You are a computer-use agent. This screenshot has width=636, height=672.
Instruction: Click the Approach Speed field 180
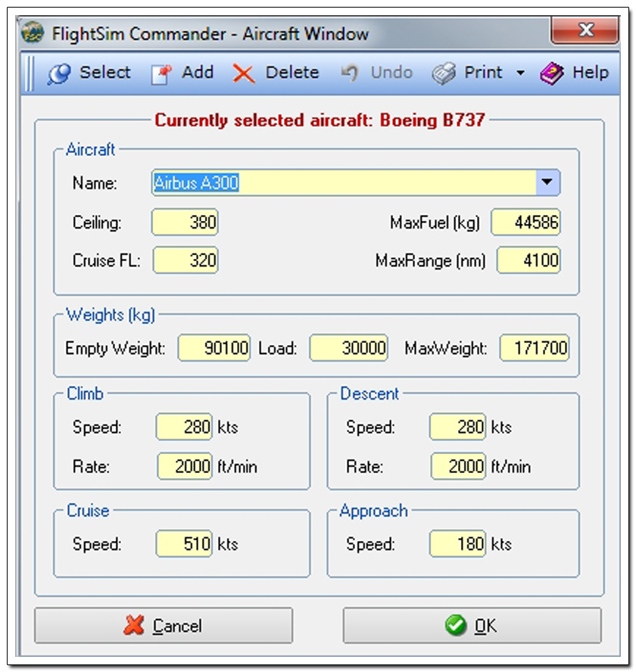(457, 543)
